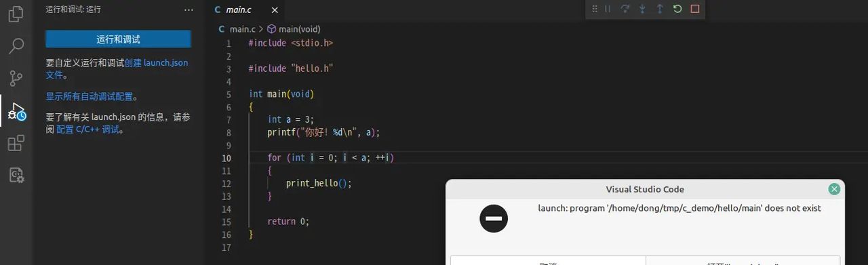Click Step Out in the debug toolbar

(660, 9)
